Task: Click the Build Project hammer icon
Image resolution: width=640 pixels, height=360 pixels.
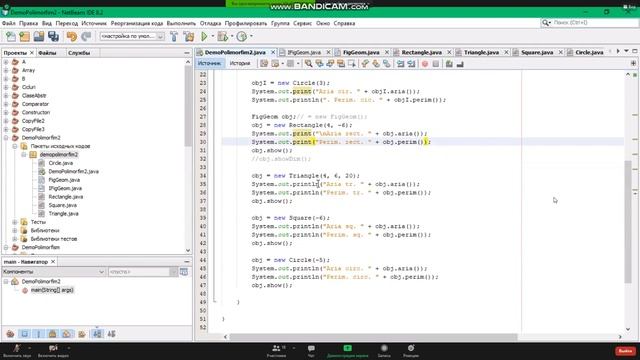Action: 174,37
